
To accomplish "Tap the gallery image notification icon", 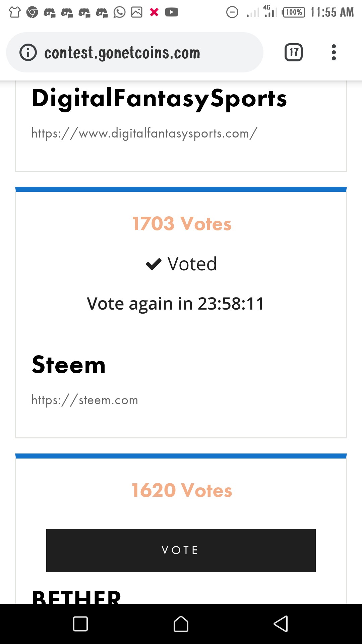I will (x=137, y=12).
